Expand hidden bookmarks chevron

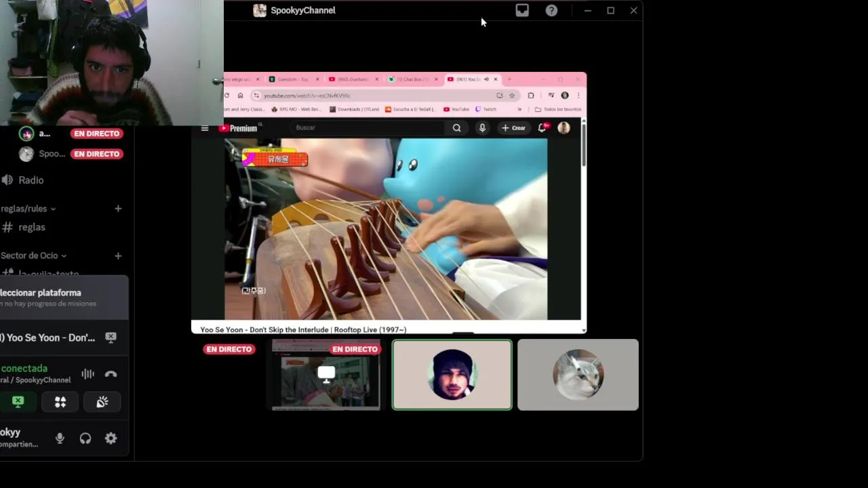point(519,109)
